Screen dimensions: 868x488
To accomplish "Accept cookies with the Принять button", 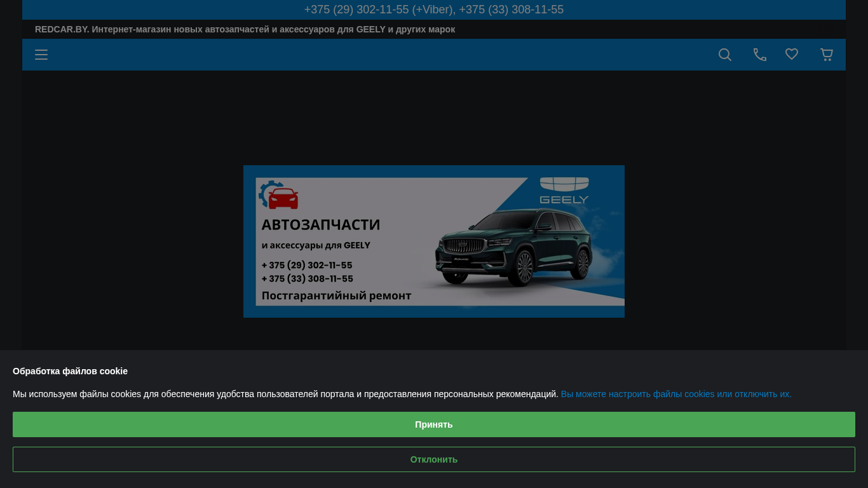I will tap(434, 424).
